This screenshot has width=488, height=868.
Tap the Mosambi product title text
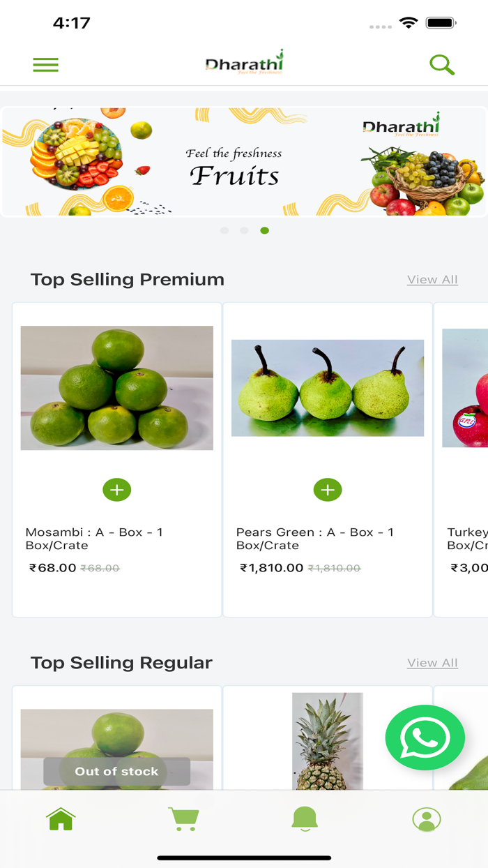(x=94, y=539)
